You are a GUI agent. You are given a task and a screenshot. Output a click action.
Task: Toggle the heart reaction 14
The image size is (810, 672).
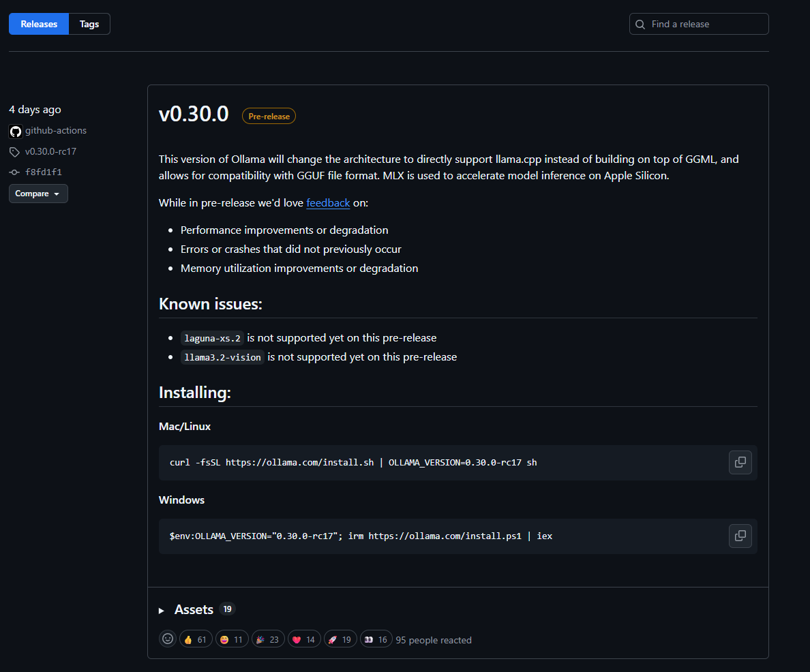coord(304,639)
